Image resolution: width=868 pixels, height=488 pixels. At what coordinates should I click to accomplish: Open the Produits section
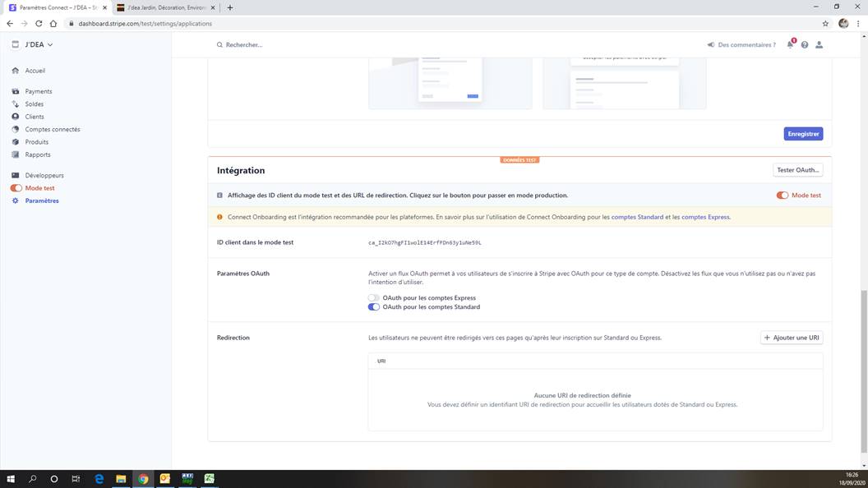36,142
